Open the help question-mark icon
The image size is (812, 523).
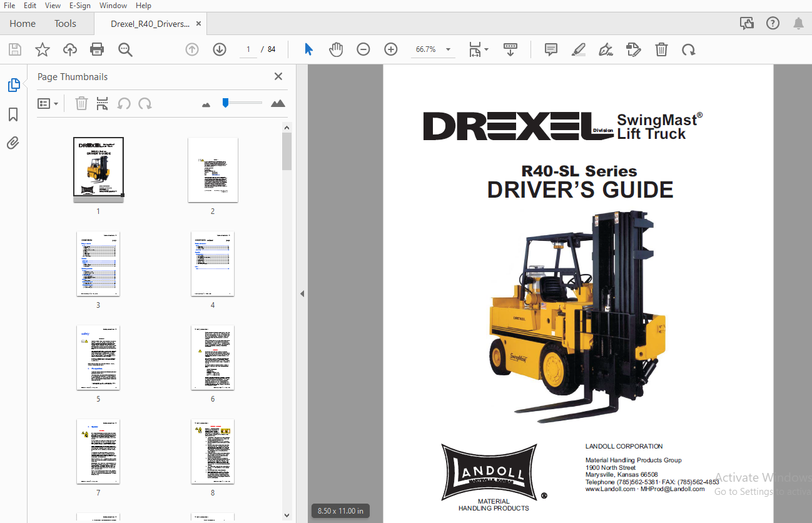click(x=773, y=23)
